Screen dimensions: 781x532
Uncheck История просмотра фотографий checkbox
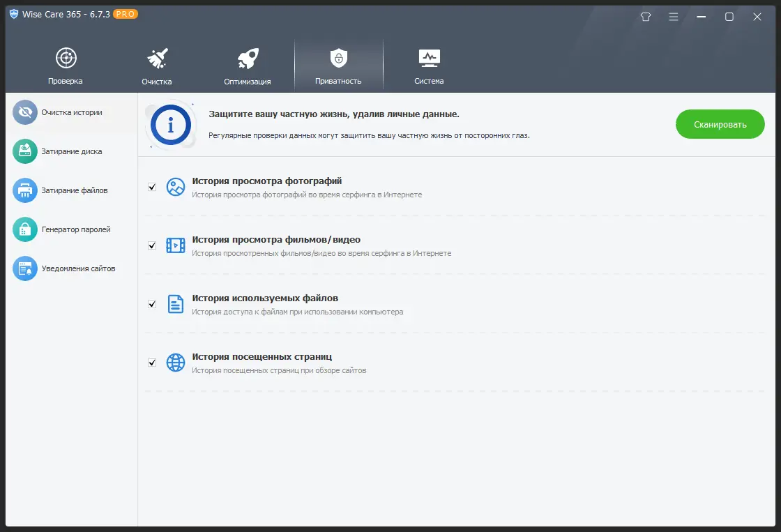152,187
